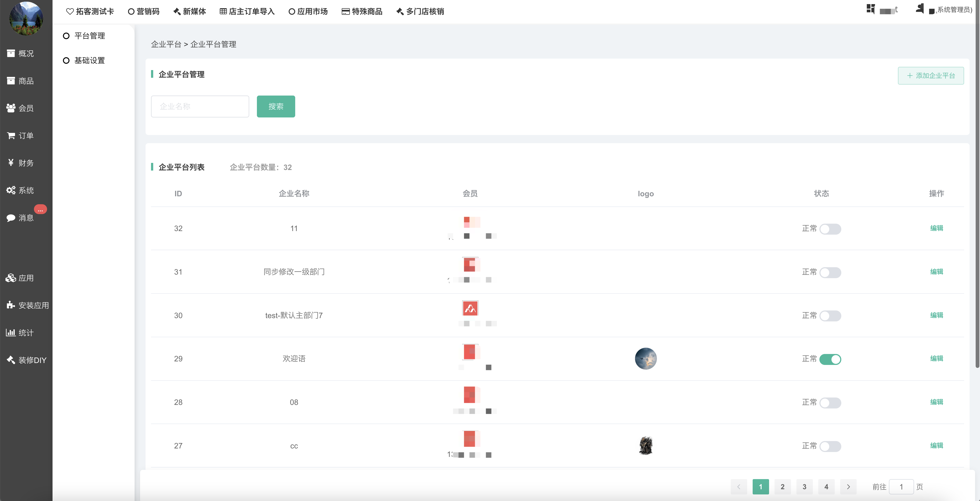Turn on status toggle for test-默认主部门7

click(830, 316)
